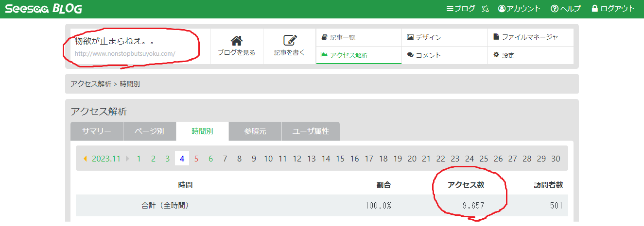Click the chart icon beside アクセス解析
The height and width of the screenshot is (226, 644).
click(324, 55)
